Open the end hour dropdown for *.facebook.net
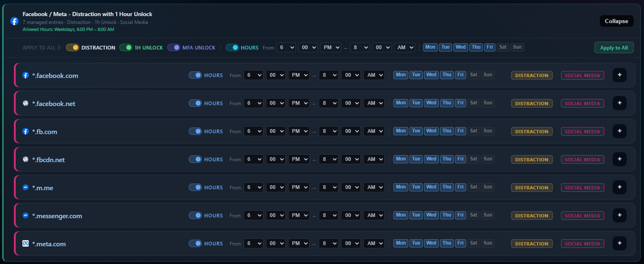Image resolution: width=644 pixels, height=264 pixels. click(x=329, y=103)
